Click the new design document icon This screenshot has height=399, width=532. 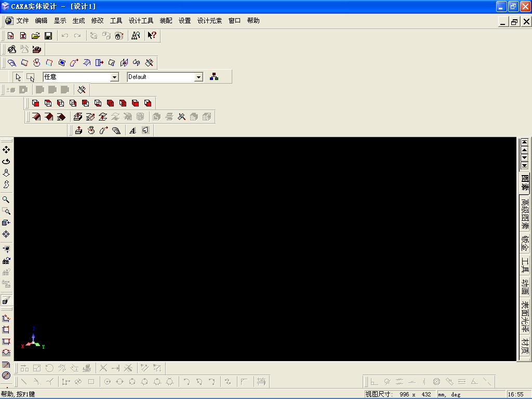point(10,36)
